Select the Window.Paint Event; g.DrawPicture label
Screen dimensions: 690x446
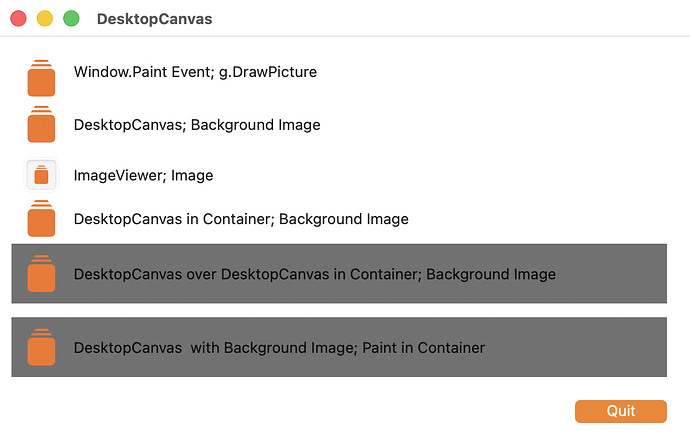tap(195, 72)
